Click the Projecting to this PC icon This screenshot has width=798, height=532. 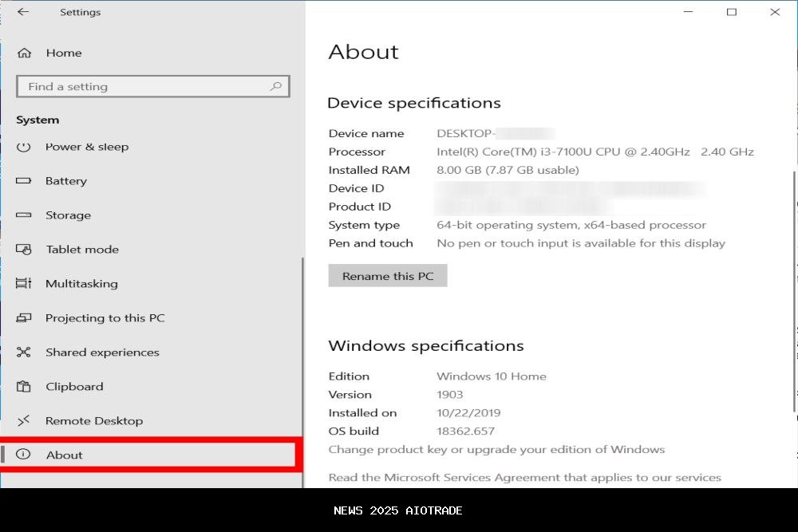24,318
